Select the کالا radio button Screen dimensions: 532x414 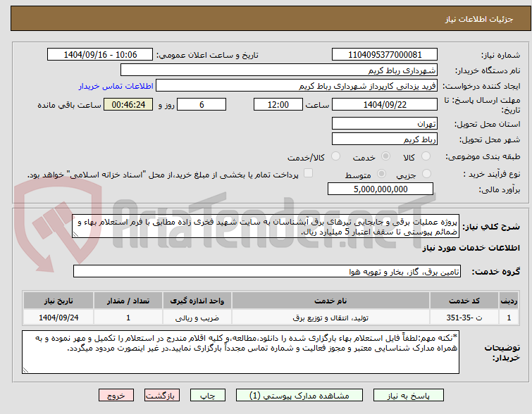[426, 156]
